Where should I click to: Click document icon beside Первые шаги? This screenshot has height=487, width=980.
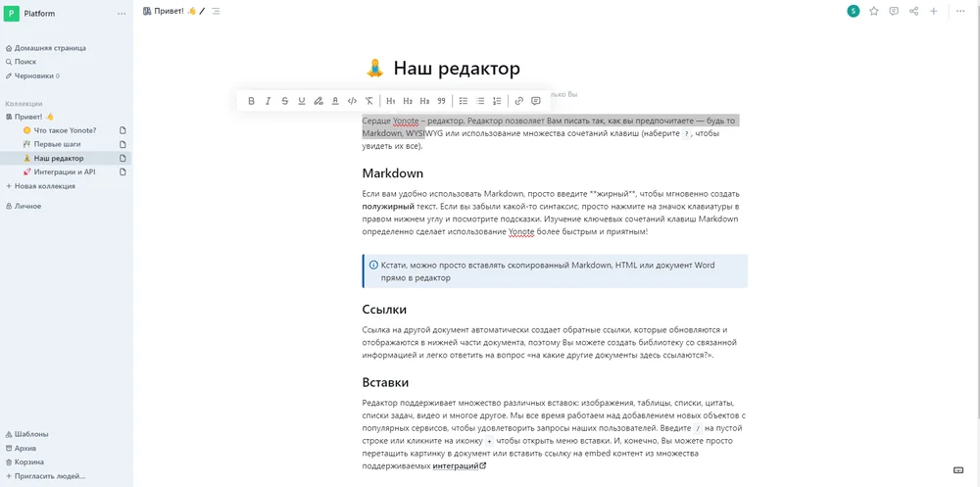tap(123, 144)
